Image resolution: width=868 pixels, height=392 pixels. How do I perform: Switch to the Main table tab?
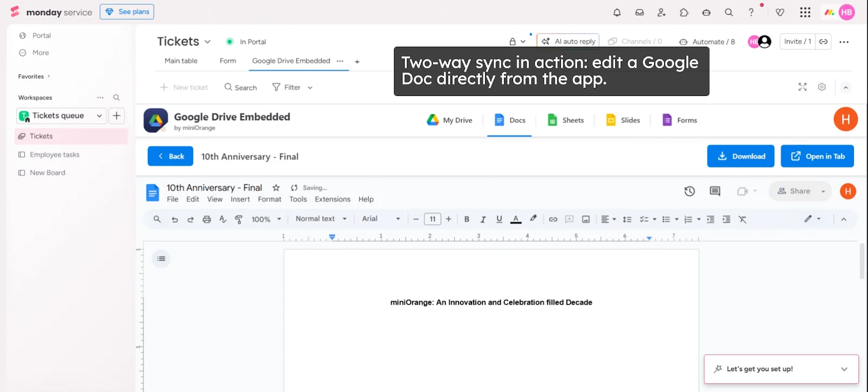coord(181,61)
